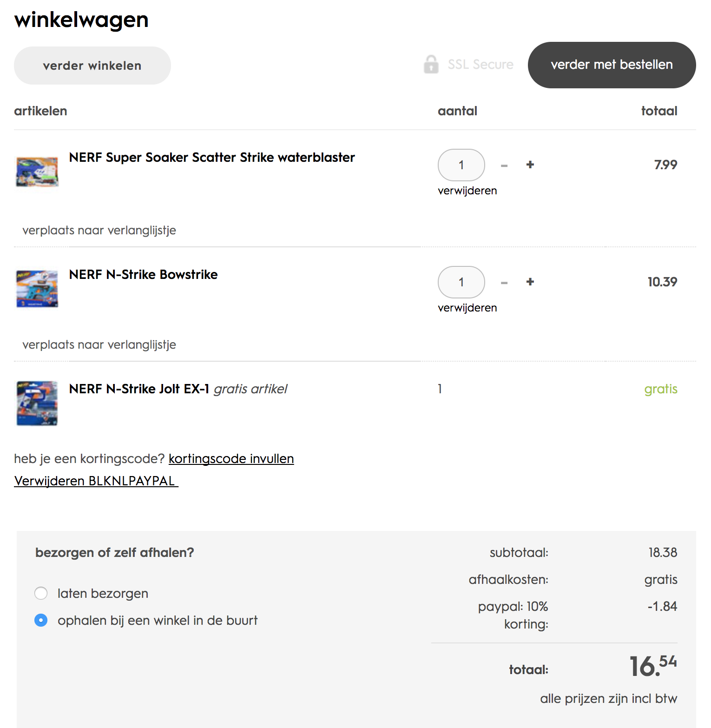Open the Super Soaker Scatter Strike product thumbnail

coord(37,172)
